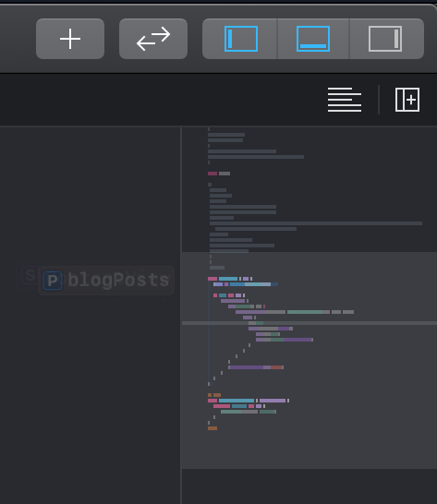Add an editor on the right
This screenshot has height=504, width=437.
pos(407,100)
